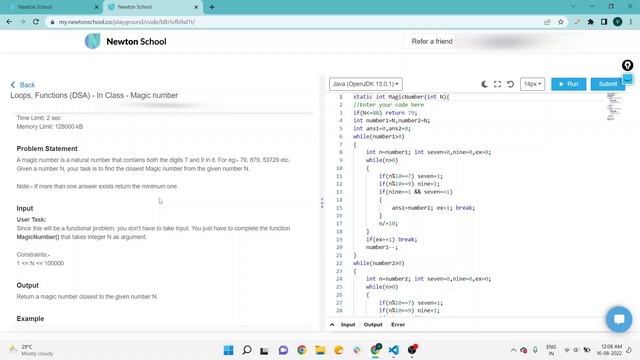Reset the code with the circular arrow icon

(510, 84)
